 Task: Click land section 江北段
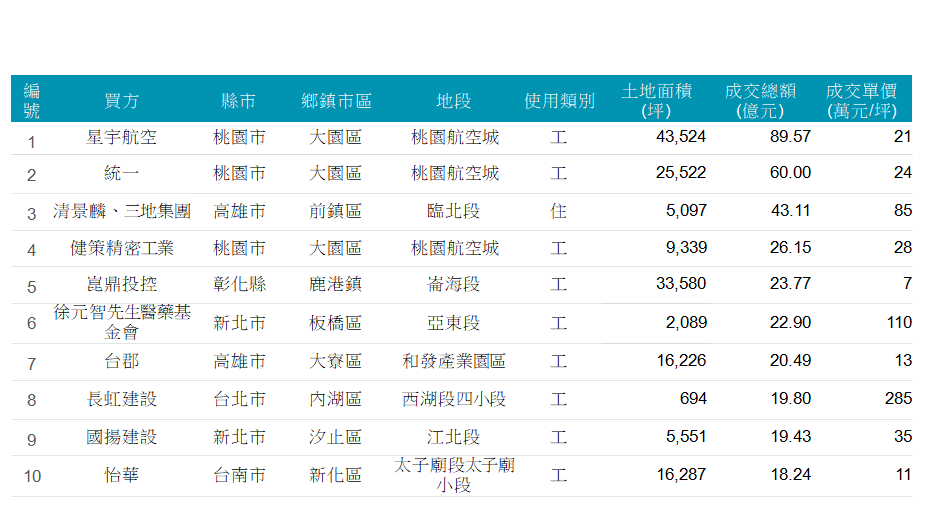coord(454,437)
